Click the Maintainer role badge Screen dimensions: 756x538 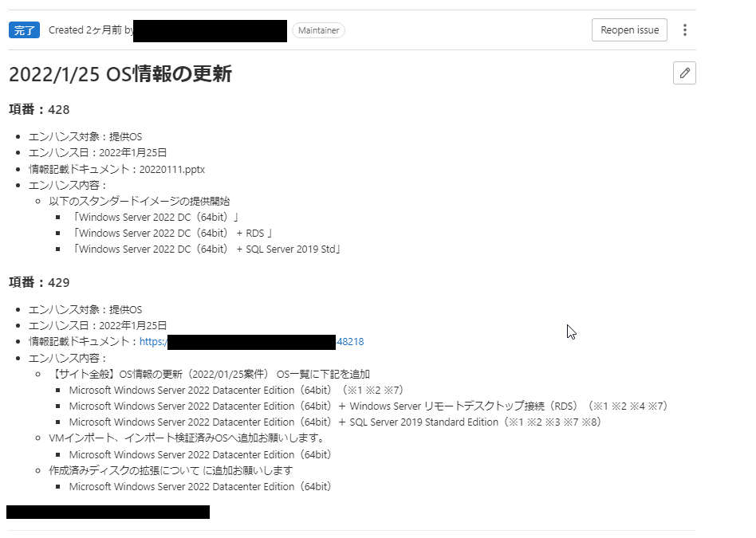point(318,30)
